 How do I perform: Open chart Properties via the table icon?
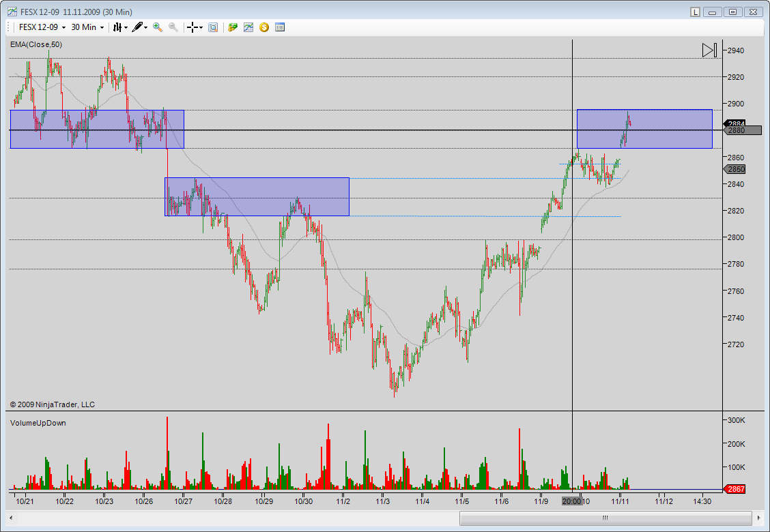(x=280, y=27)
